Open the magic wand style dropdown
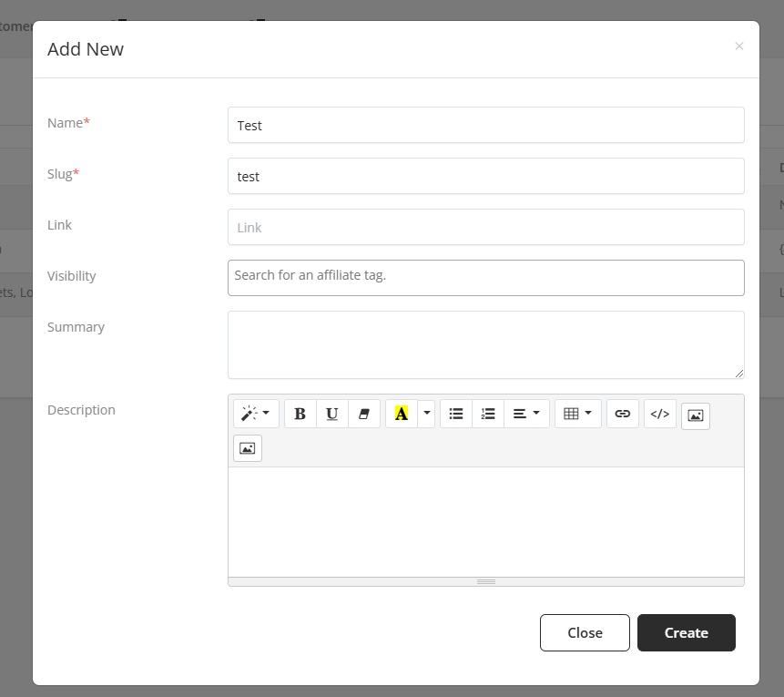The width and height of the screenshot is (784, 697). pos(256,414)
